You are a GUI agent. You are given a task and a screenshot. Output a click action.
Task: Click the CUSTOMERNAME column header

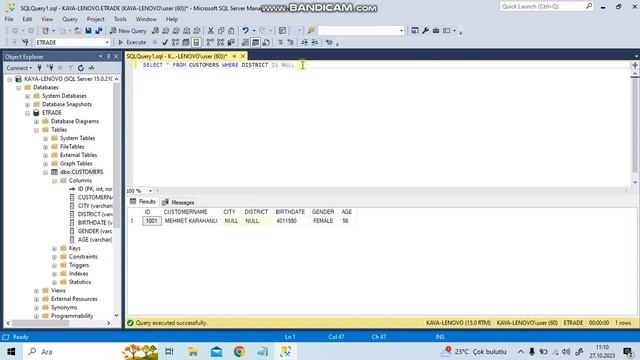186,212
